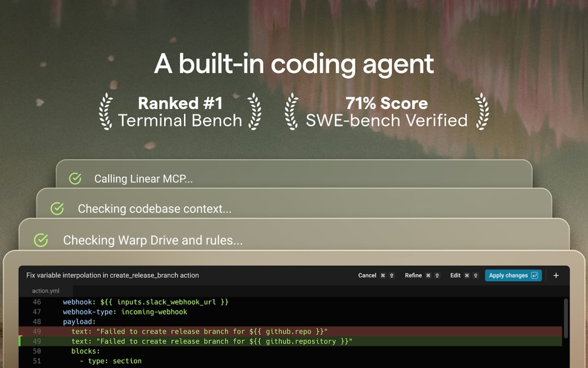Viewport: 588px width, 368px height.
Task: Open the Checking Warp Drive and rules card
Action: click(294, 235)
